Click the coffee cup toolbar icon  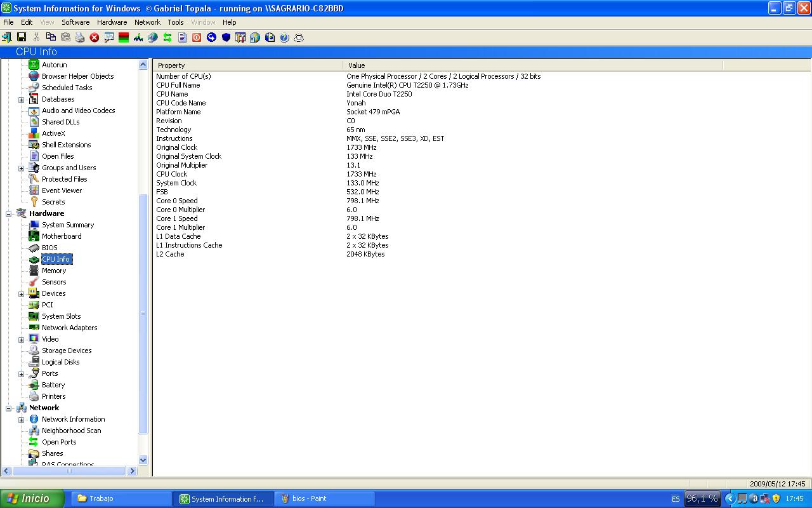(299, 37)
